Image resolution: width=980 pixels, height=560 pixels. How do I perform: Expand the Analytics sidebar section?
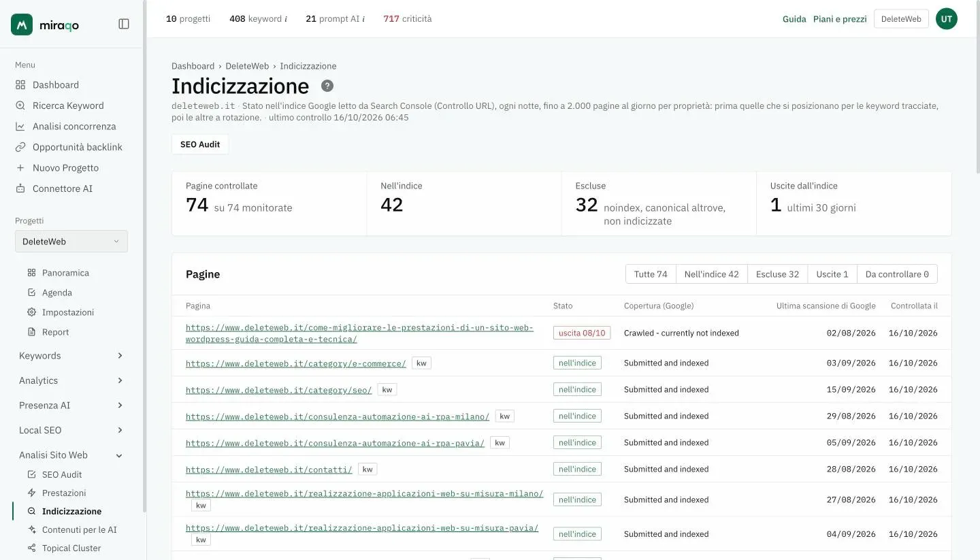point(71,381)
